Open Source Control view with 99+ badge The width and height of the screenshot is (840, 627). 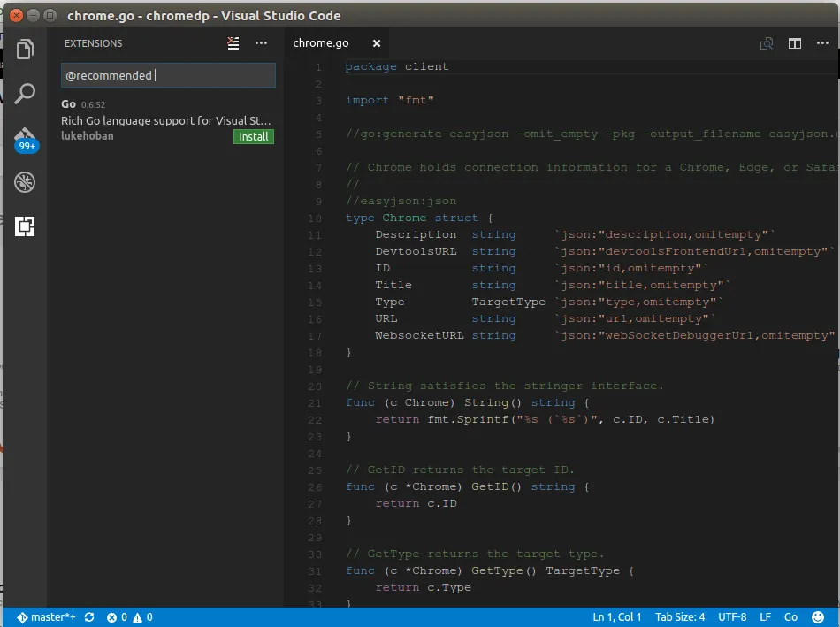(25, 139)
